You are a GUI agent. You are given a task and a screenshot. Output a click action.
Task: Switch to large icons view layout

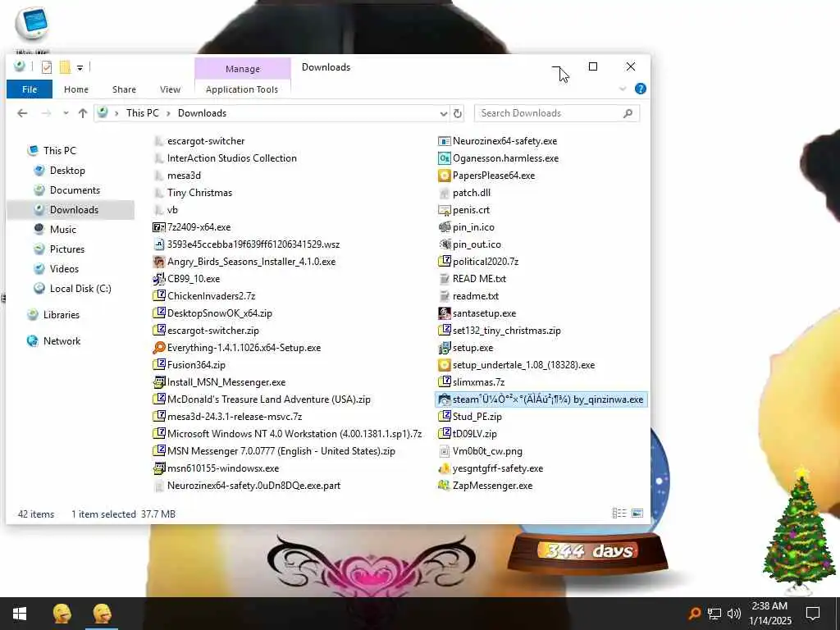[x=637, y=514]
